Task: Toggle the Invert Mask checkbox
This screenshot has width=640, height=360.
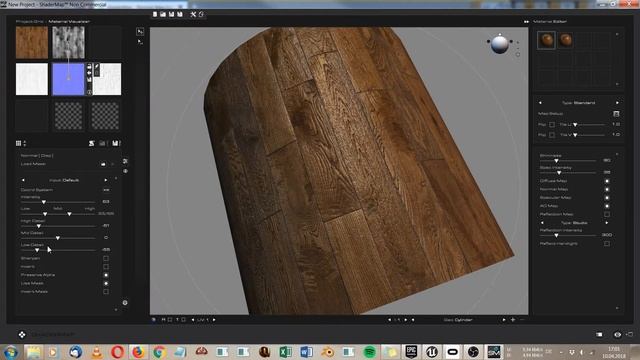Action: (x=106, y=291)
